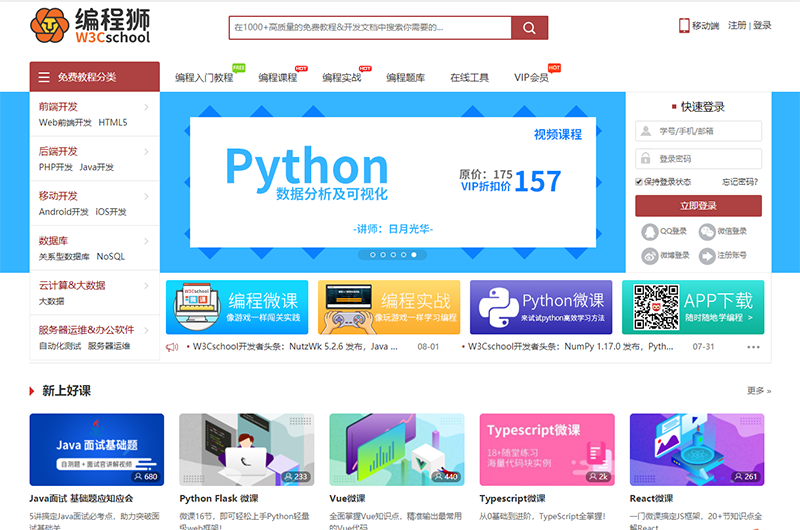
Task: Open the 编程入门教程 nav item
Action: (204, 78)
